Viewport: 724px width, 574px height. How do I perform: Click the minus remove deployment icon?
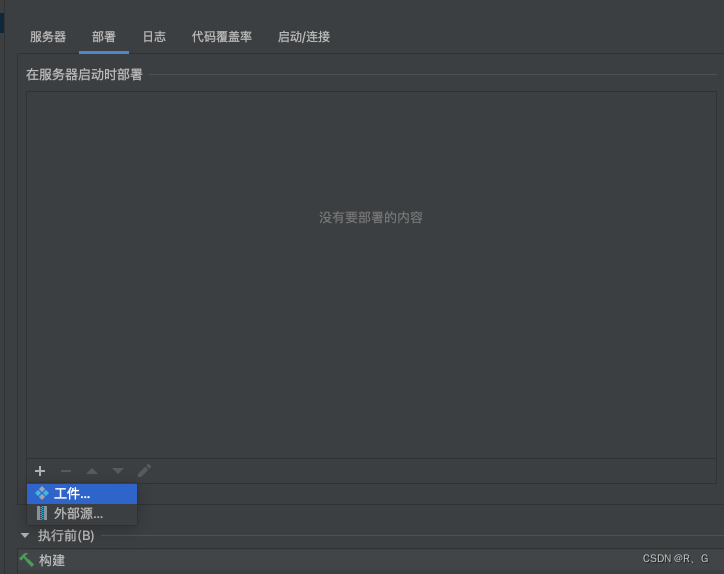tap(66, 471)
